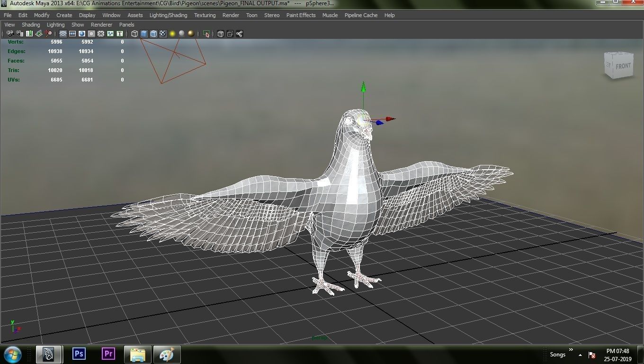Click the Verts count 5996
The image size is (644, 364).
tap(56, 42)
